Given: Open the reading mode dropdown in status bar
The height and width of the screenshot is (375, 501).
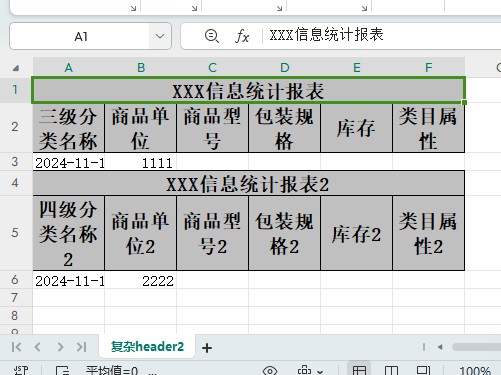Looking at the screenshot, I should (320, 371).
